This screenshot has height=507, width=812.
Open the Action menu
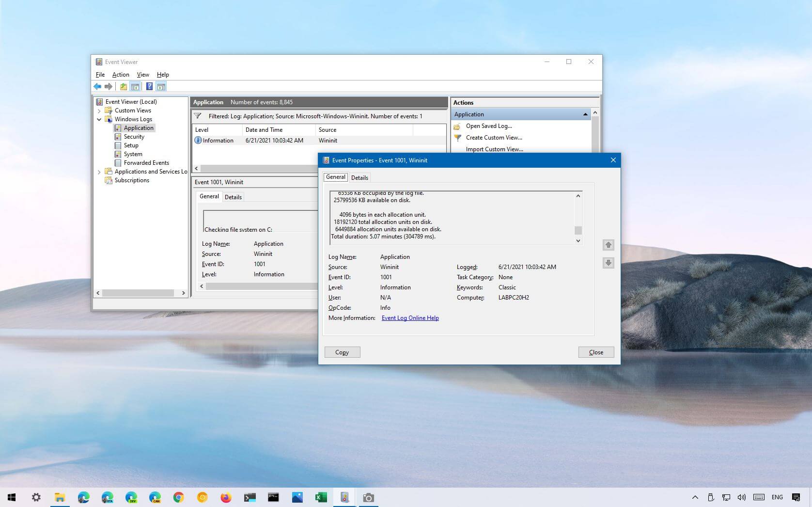coord(121,75)
